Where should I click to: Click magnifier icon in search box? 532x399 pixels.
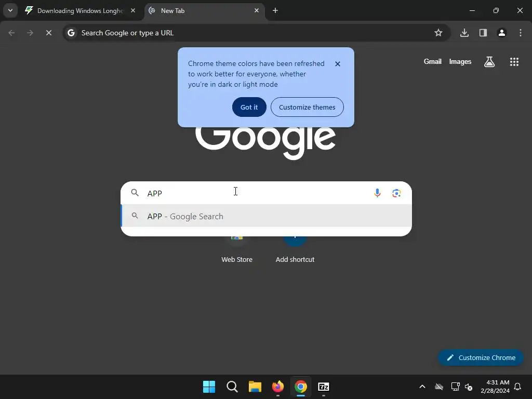135,193
